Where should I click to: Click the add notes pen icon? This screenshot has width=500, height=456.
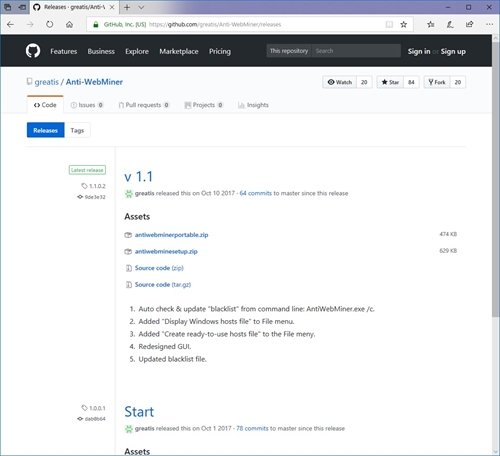click(x=450, y=24)
